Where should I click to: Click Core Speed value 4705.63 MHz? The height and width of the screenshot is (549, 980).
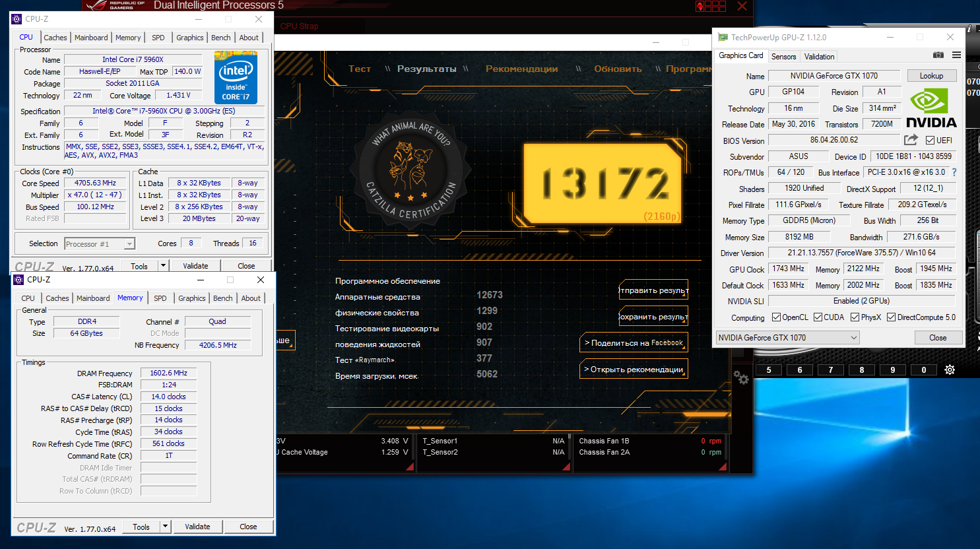(95, 183)
